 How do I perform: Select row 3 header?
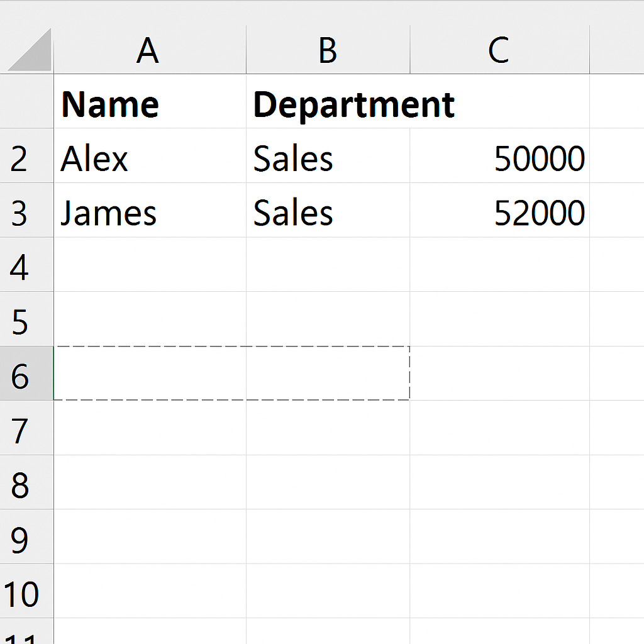pyautogui.click(x=20, y=213)
